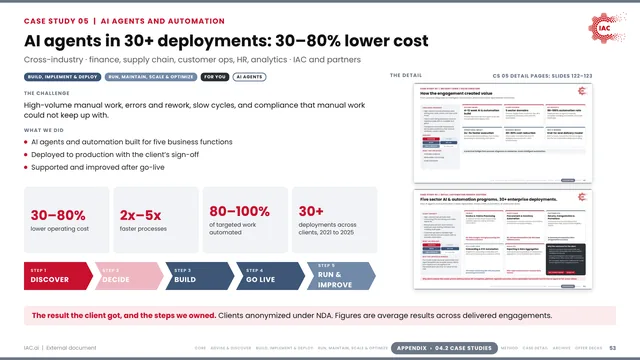Click the 'Step 1 Discover' chevron
640x360 pixels.
click(x=58, y=276)
